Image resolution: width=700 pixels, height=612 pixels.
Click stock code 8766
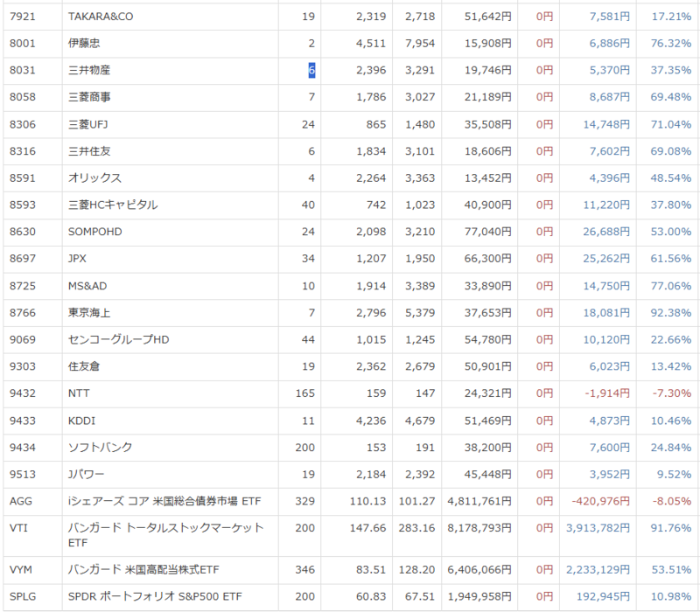[23, 313]
